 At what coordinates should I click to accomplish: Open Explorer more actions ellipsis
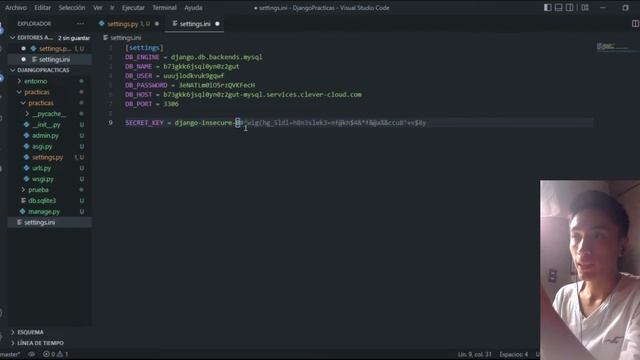80,24
